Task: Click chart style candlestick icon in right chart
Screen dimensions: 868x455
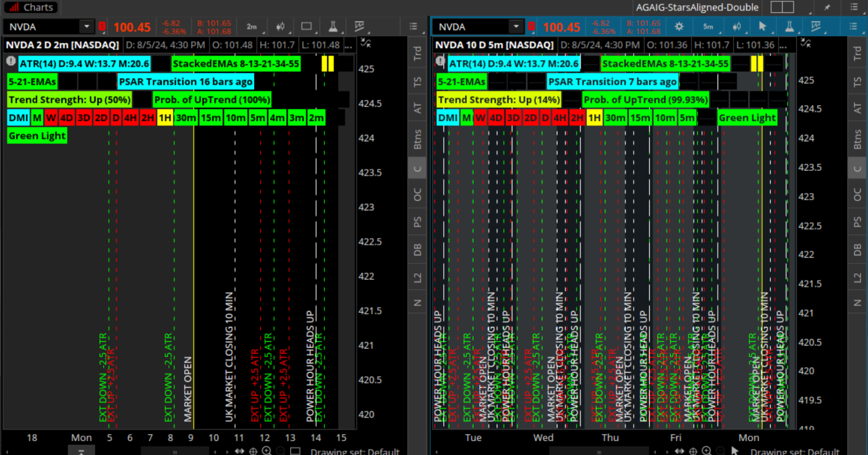Action: tap(736, 27)
